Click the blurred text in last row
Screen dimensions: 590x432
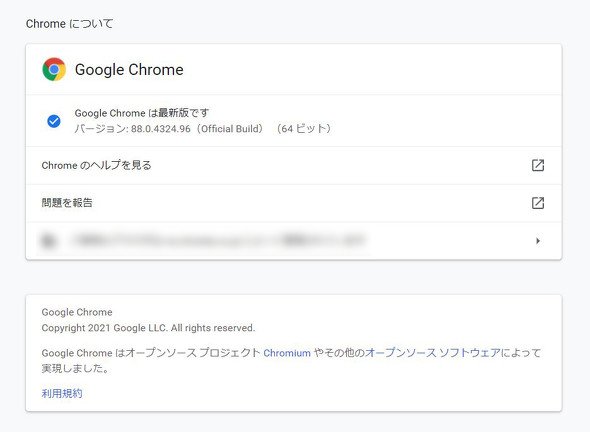click(217, 240)
